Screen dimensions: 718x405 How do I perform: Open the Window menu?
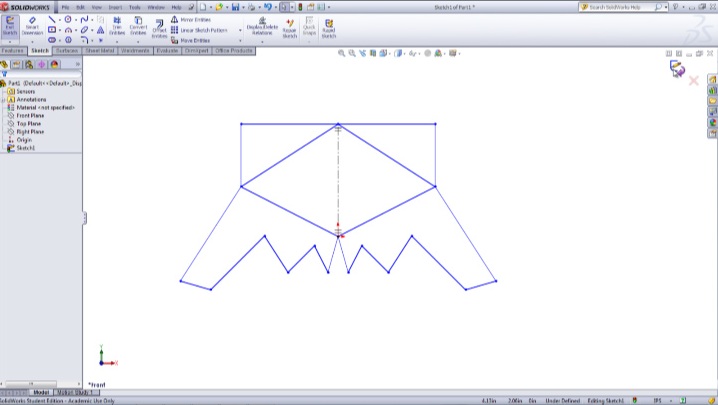(156, 7)
